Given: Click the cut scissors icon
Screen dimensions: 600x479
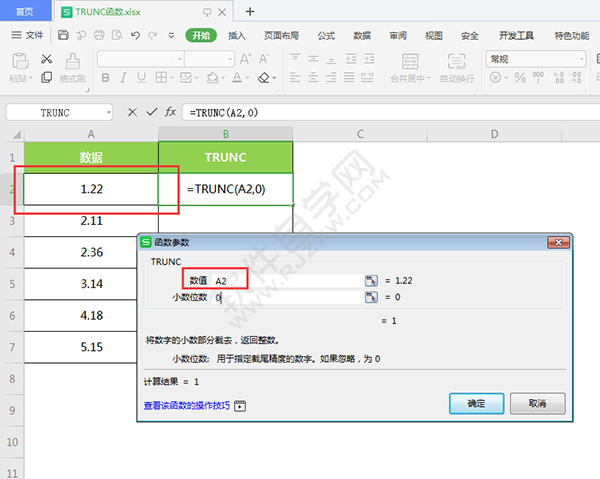Looking at the screenshot, I should click(x=47, y=60).
